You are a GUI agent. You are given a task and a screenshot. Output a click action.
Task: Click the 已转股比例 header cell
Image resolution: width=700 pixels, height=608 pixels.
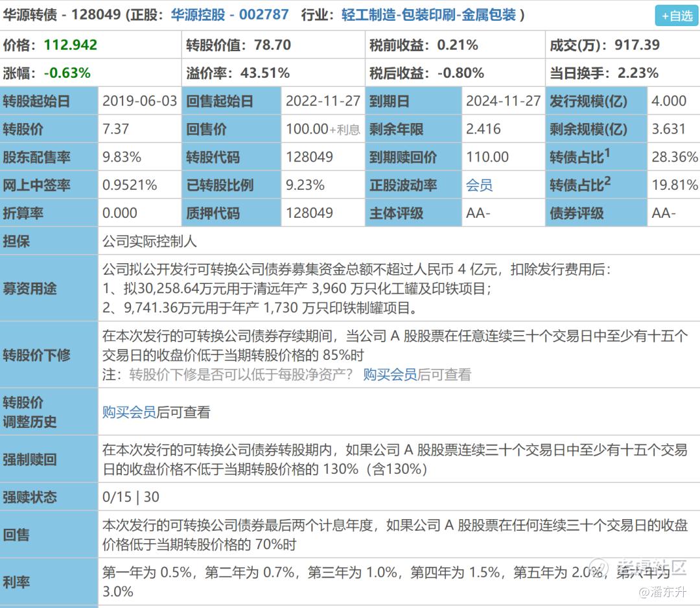pyautogui.click(x=231, y=185)
